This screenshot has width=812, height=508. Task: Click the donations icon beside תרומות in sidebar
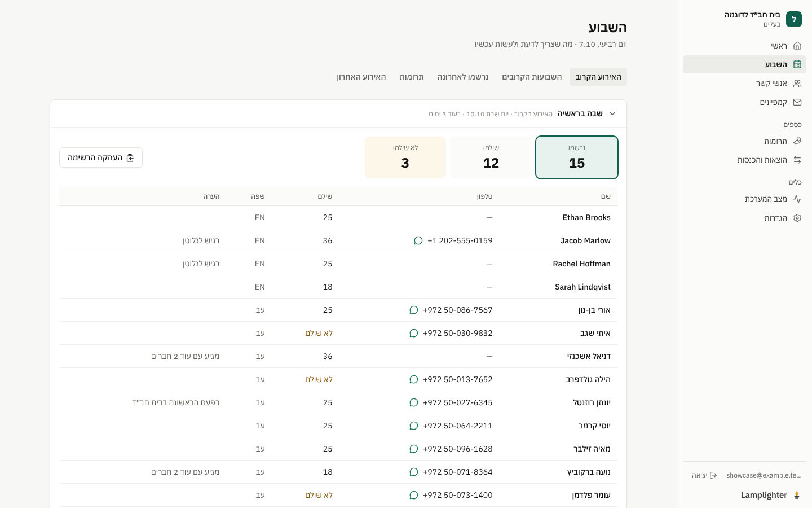tap(797, 141)
